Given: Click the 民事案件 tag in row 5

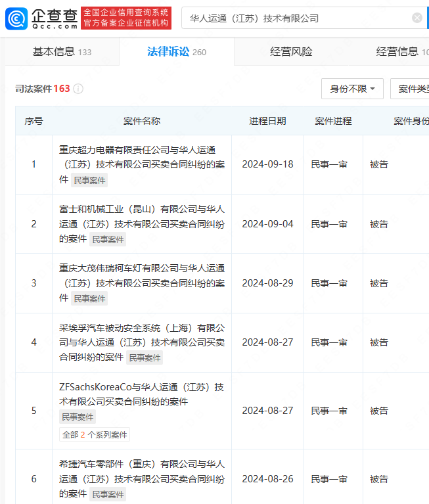Looking at the screenshot, I should [x=78, y=417].
